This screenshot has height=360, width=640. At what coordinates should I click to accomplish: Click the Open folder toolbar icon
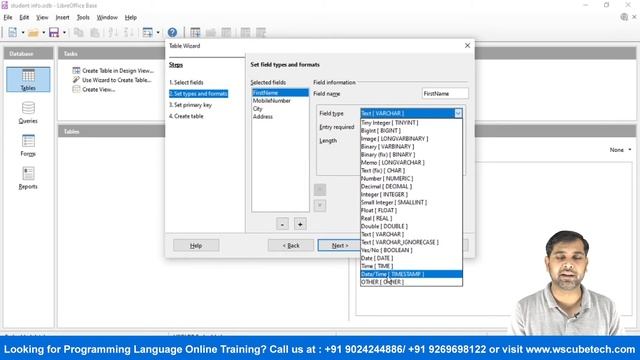click(x=33, y=32)
